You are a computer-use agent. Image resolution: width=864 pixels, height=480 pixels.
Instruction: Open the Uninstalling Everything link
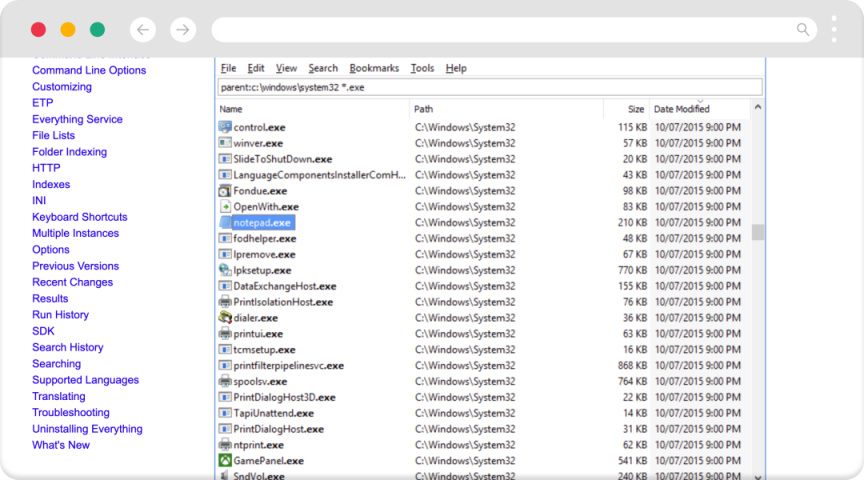pos(87,429)
